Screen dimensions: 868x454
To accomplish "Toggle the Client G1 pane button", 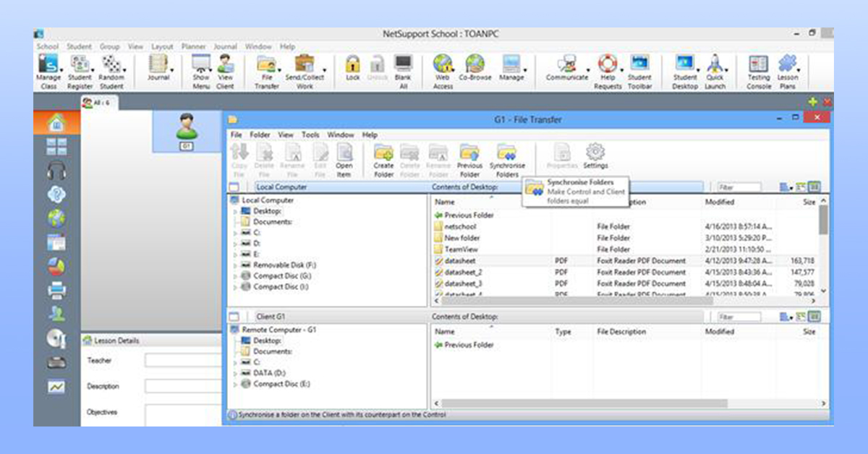I will (235, 317).
